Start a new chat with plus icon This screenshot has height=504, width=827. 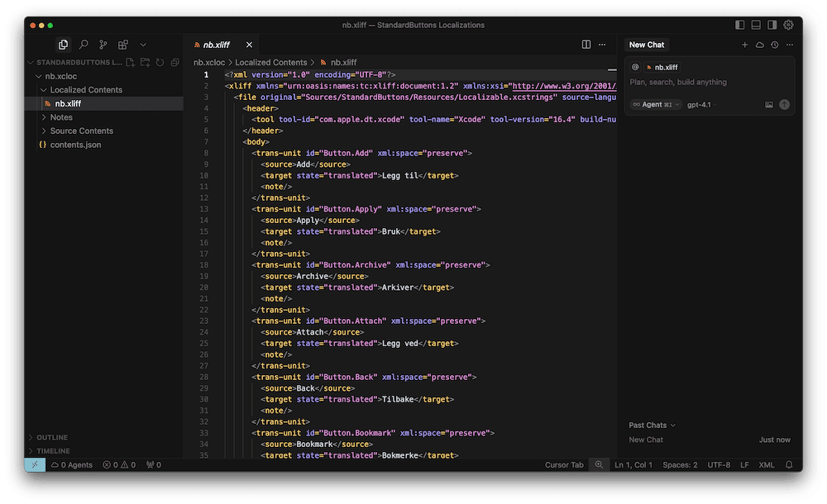click(745, 45)
